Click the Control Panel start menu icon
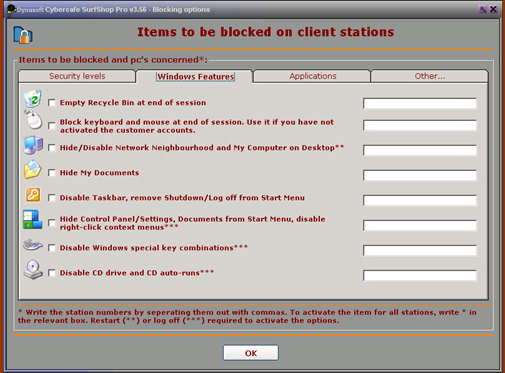This screenshot has height=373, width=505. pyautogui.click(x=33, y=219)
